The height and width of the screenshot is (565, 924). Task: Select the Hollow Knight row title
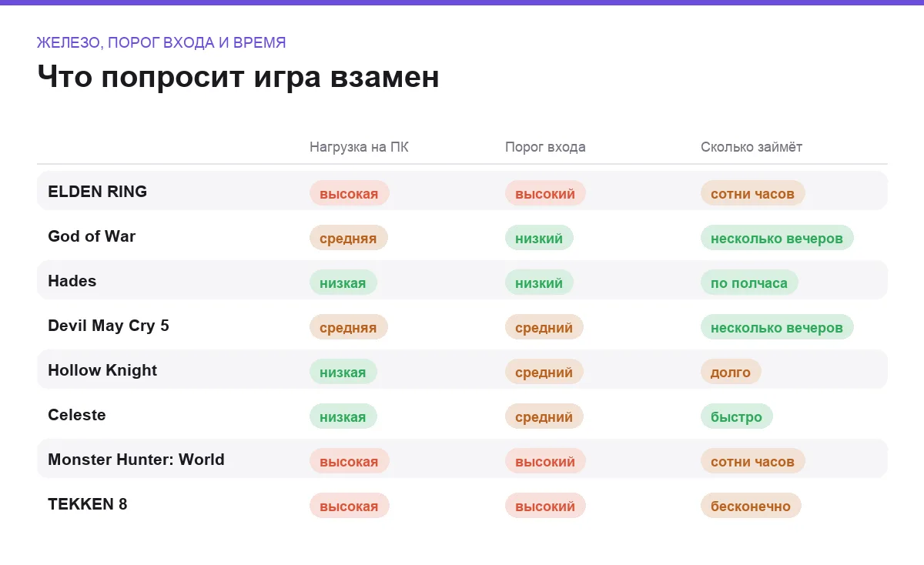(x=102, y=370)
